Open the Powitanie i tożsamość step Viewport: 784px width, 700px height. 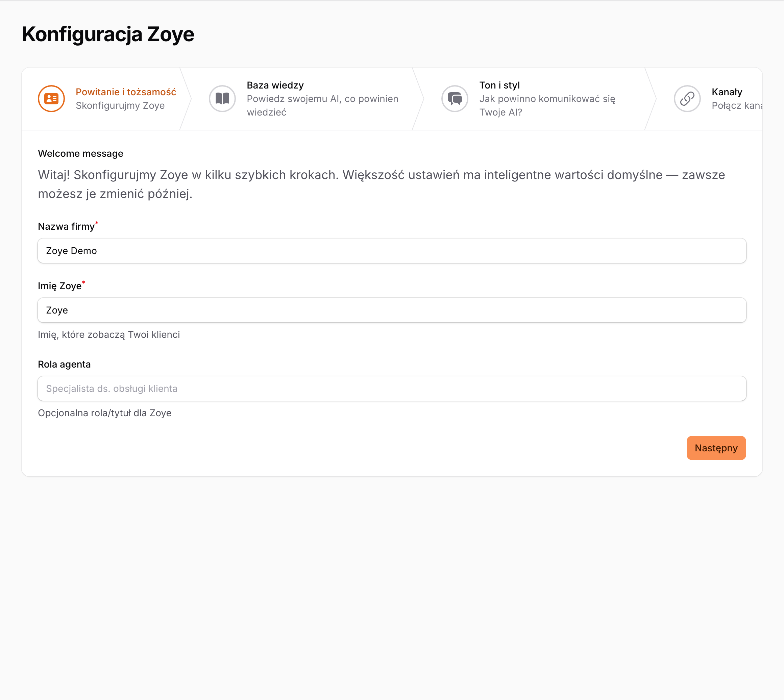[x=106, y=99]
